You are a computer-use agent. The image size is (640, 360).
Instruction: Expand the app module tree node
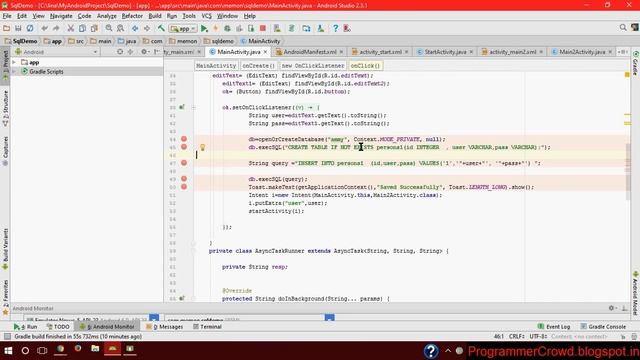click(x=15, y=62)
